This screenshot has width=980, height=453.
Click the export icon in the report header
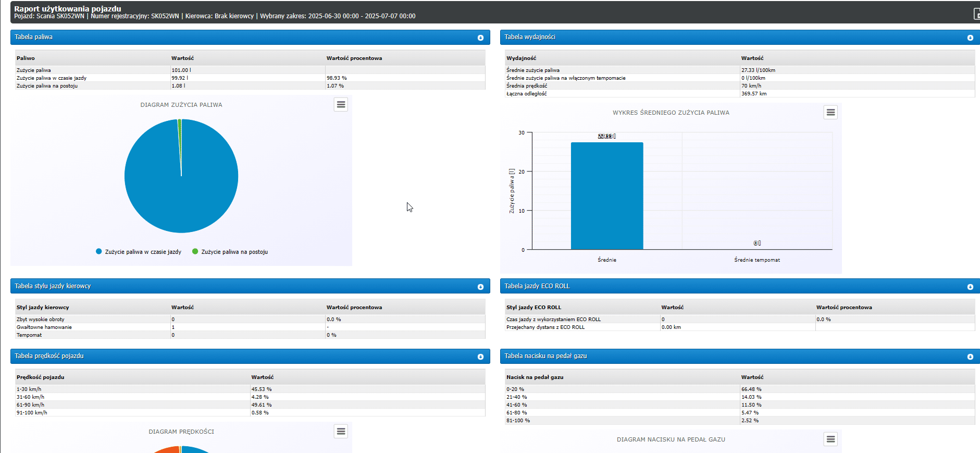point(976,14)
